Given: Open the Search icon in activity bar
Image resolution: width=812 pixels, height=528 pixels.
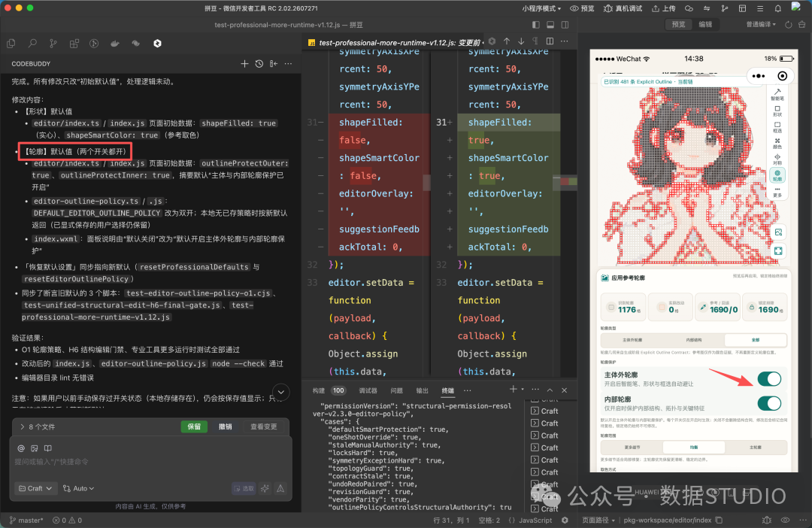Looking at the screenshot, I should pyautogui.click(x=32, y=44).
